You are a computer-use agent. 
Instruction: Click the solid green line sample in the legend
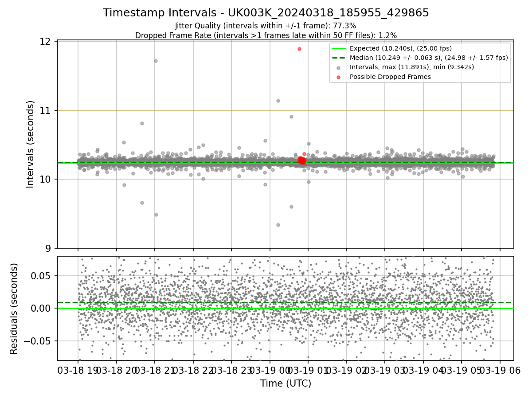click(x=338, y=49)
